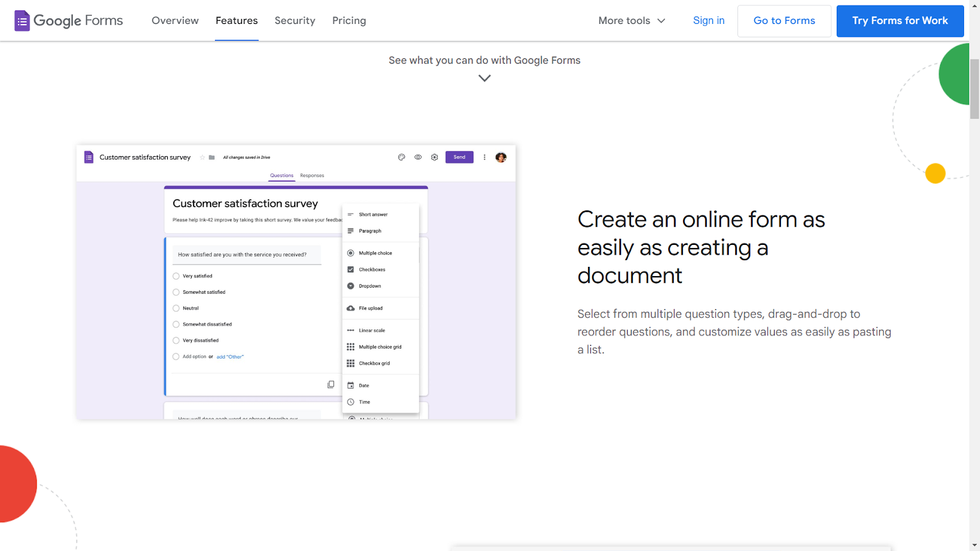Screen dimensions: 980x551
Task: Click the Sign in link
Action: (709, 21)
